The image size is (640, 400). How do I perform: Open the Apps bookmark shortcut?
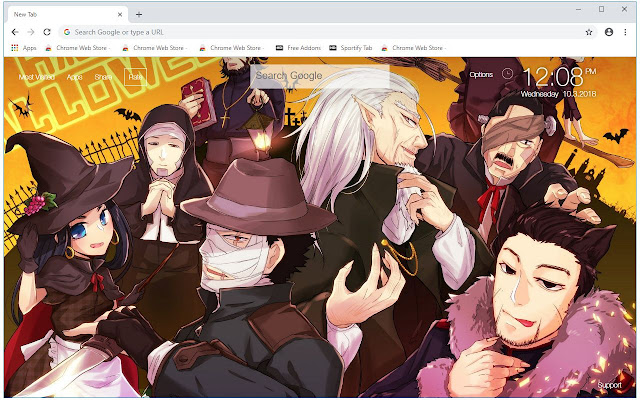(x=24, y=48)
